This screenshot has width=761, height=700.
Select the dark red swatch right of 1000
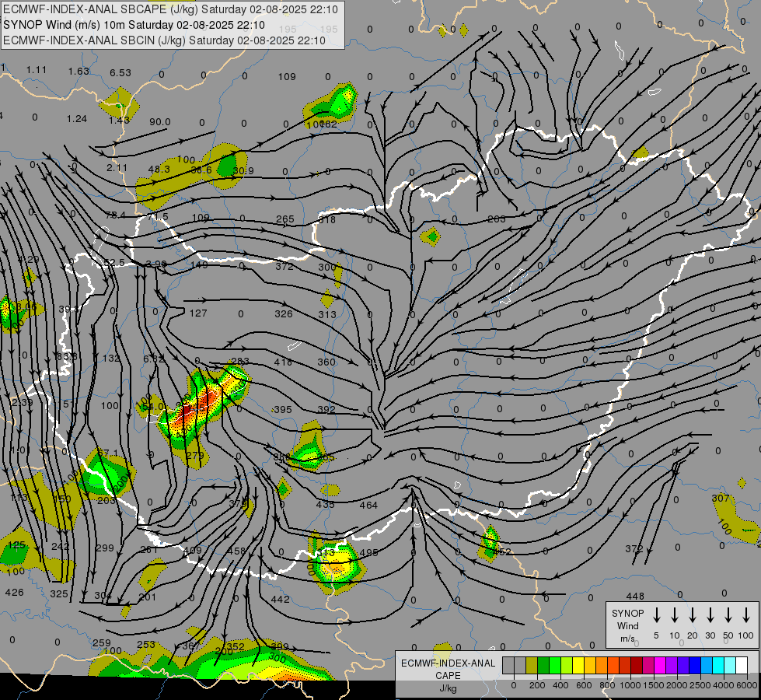pyautogui.click(x=637, y=665)
